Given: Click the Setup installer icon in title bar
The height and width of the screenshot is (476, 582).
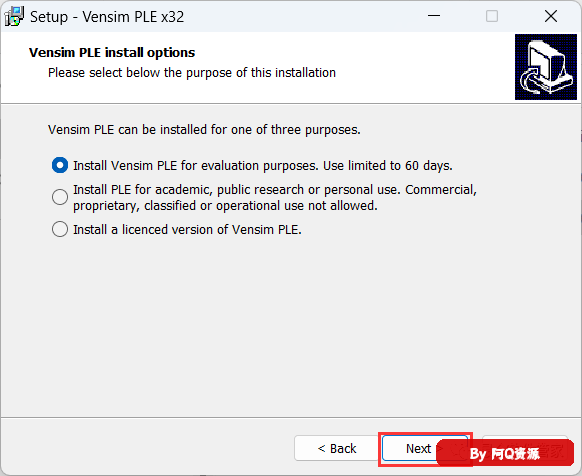Looking at the screenshot, I should (14, 16).
